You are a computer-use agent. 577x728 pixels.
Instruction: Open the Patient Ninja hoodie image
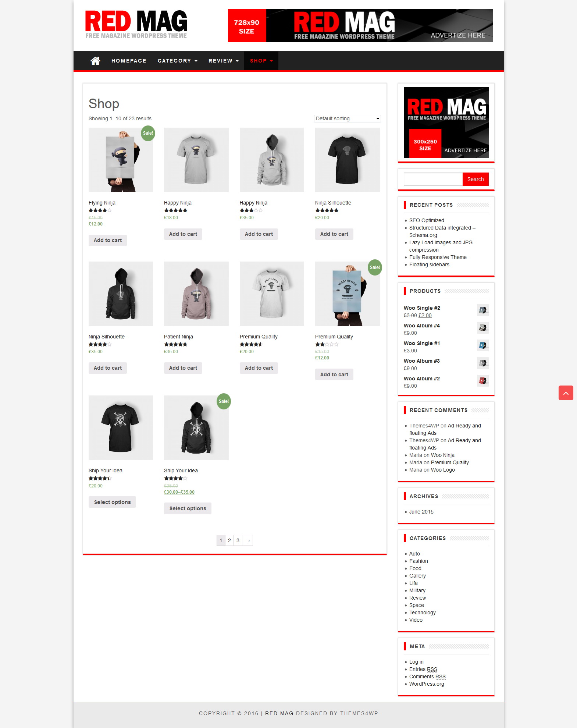click(x=196, y=294)
